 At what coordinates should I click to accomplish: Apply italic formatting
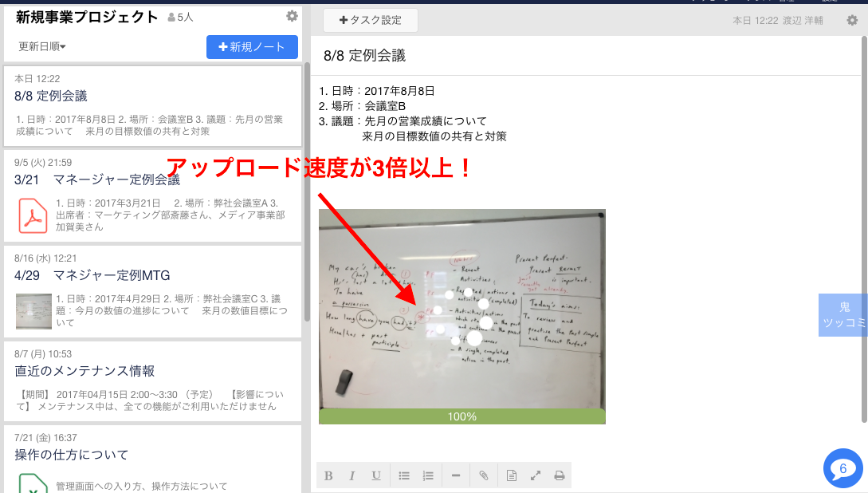click(x=352, y=475)
